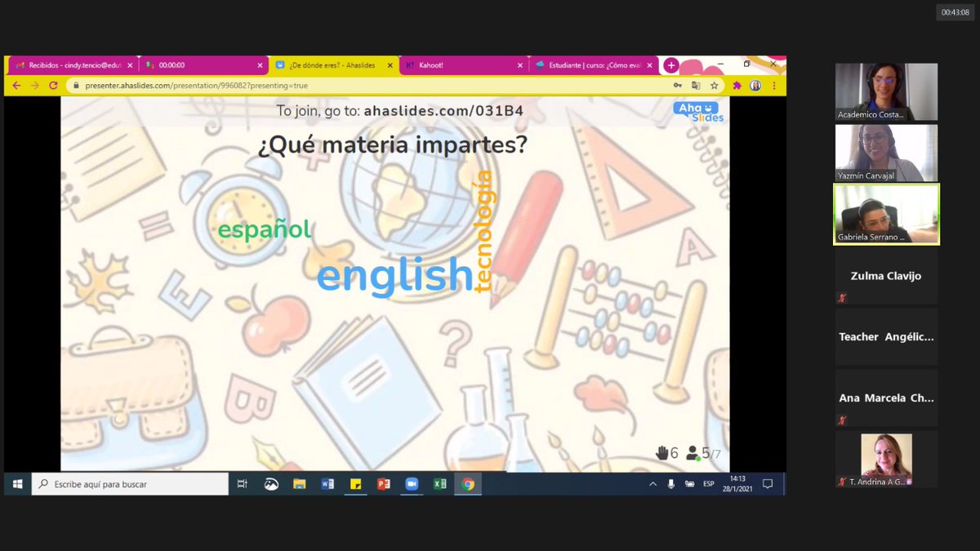Open PowerPoint from taskbar
The width and height of the screenshot is (980, 551).
click(x=384, y=484)
